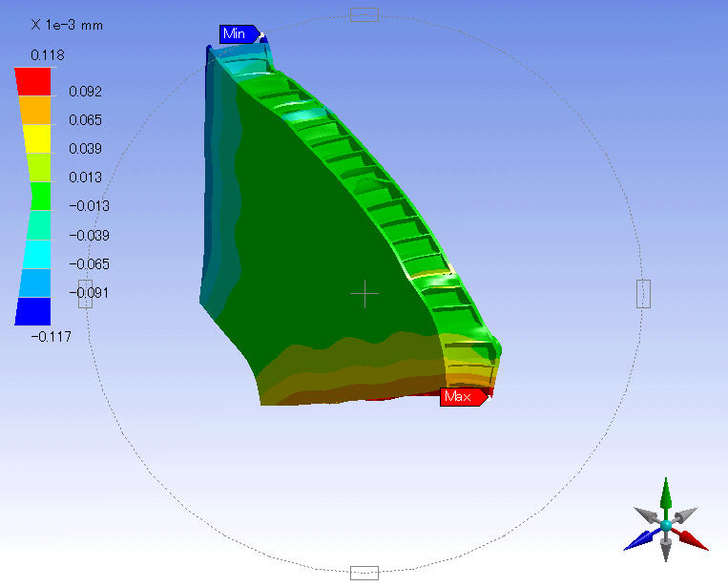Click the left rotation handle box

tap(86, 294)
